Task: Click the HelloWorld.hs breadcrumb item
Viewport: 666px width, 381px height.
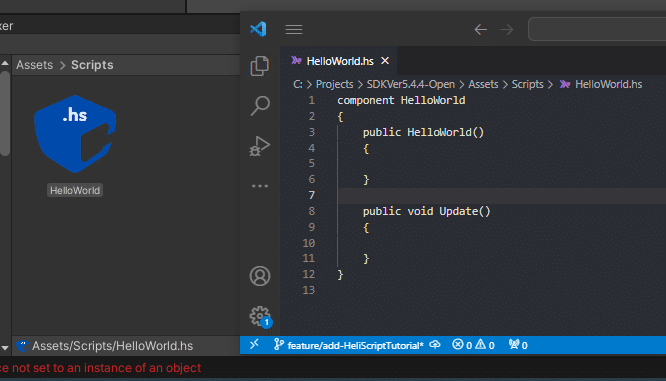Action: point(601,84)
